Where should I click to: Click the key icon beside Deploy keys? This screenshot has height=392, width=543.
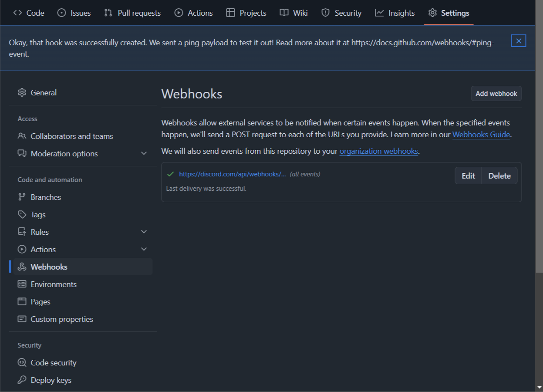(x=22, y=380)
